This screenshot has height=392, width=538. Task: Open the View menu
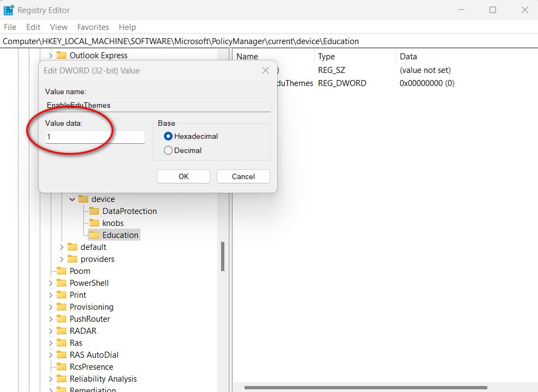click(58, 27)
